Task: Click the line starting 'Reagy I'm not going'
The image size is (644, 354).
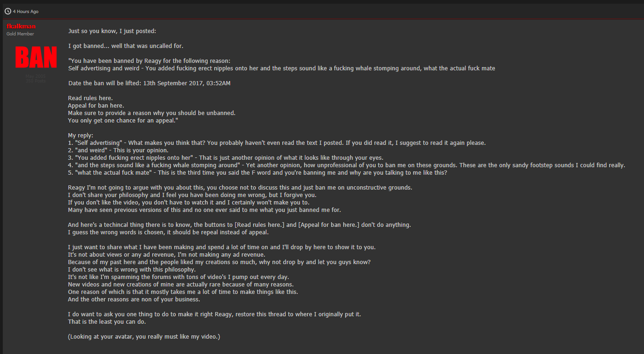Action: (240, 188)
